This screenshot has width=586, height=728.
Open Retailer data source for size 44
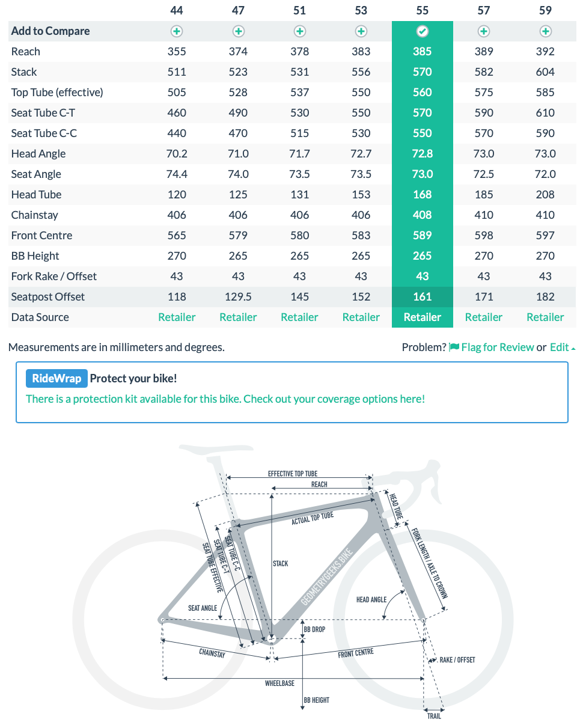click(177, 317)
